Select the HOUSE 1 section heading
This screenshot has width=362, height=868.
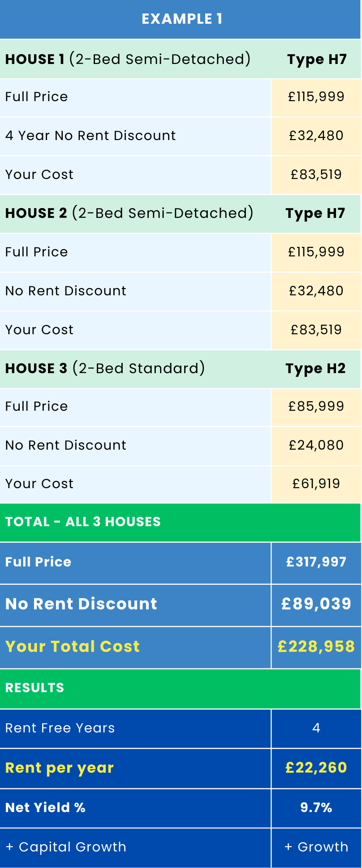pos(128,59)
